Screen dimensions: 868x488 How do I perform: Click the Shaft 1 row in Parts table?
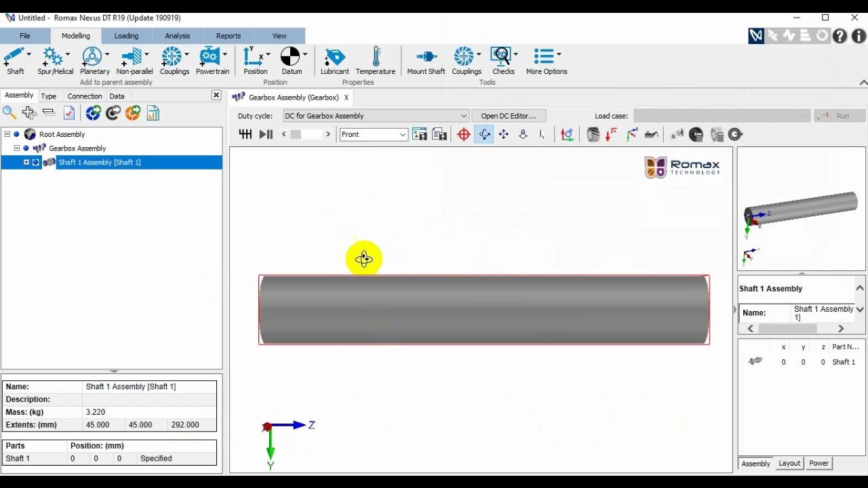pos(109,458)
